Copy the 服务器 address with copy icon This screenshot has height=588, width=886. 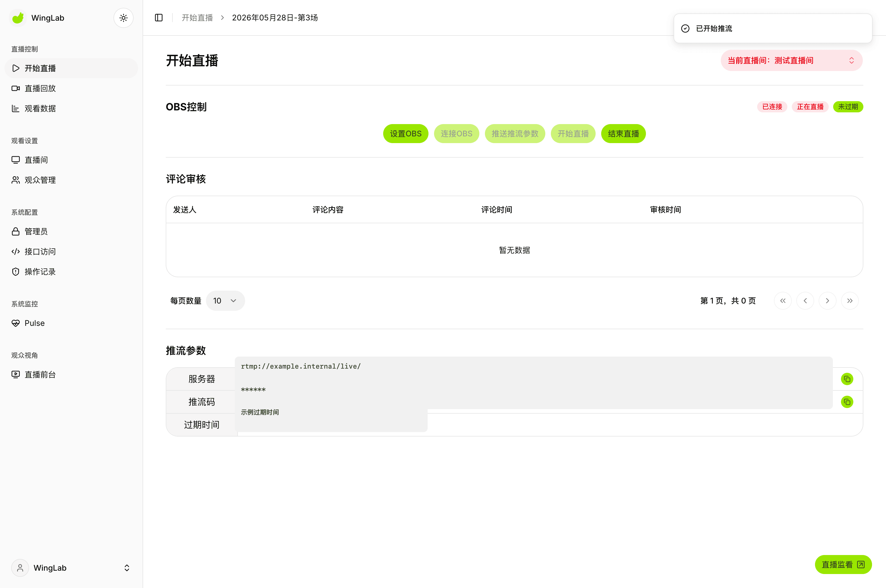point(847,379)
